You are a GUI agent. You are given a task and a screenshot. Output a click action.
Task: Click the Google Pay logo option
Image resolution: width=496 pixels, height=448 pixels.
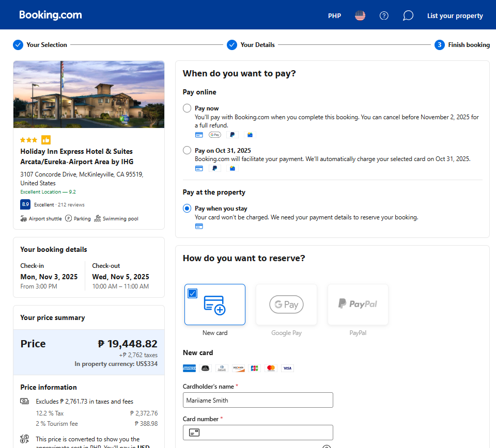coord(286,305)
